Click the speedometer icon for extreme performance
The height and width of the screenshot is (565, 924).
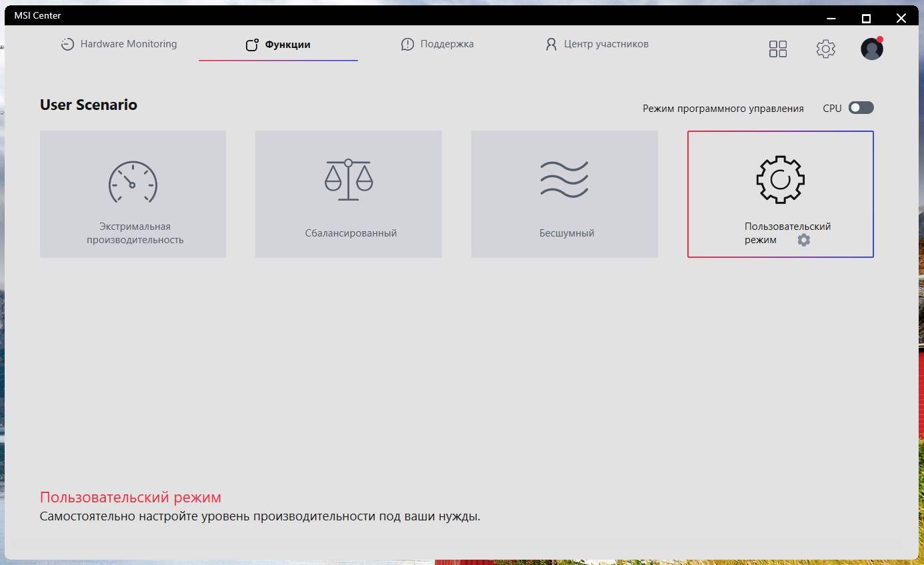pos(133,181)
